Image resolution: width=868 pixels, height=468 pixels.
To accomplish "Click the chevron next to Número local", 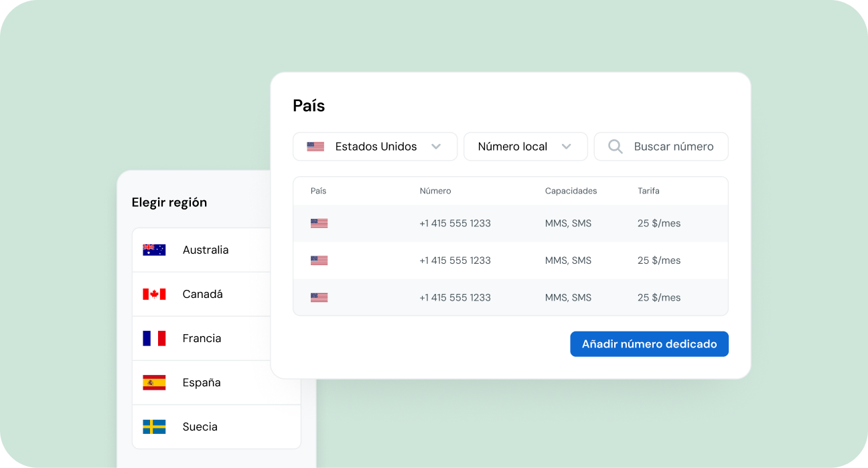I will (x=567, y=147).
